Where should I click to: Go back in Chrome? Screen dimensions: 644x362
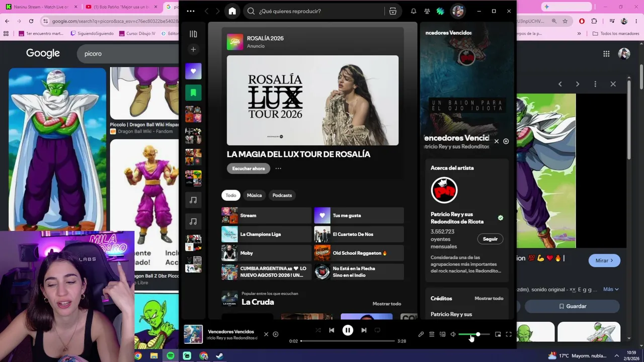(x=7, y=21)
